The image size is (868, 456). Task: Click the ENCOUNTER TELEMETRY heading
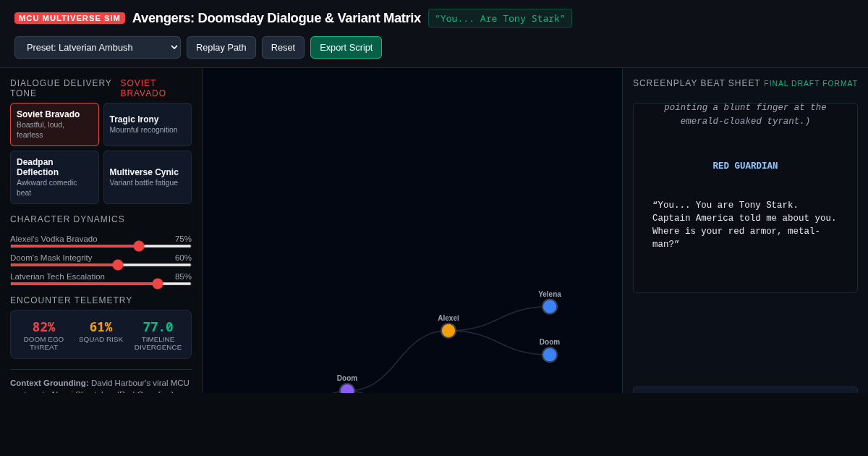tap(71, 300)
